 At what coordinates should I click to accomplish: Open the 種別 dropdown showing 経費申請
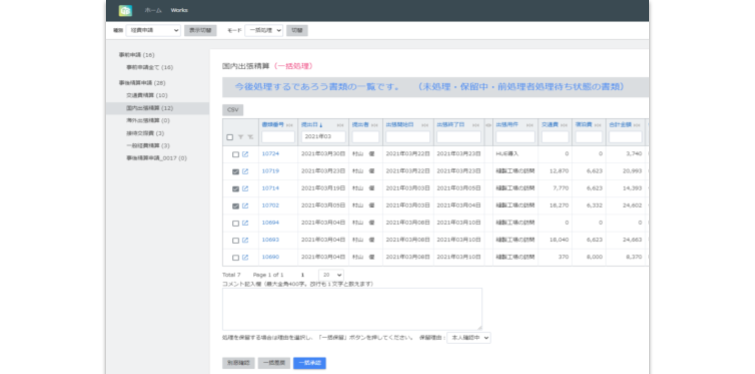(x=153, y=30)
